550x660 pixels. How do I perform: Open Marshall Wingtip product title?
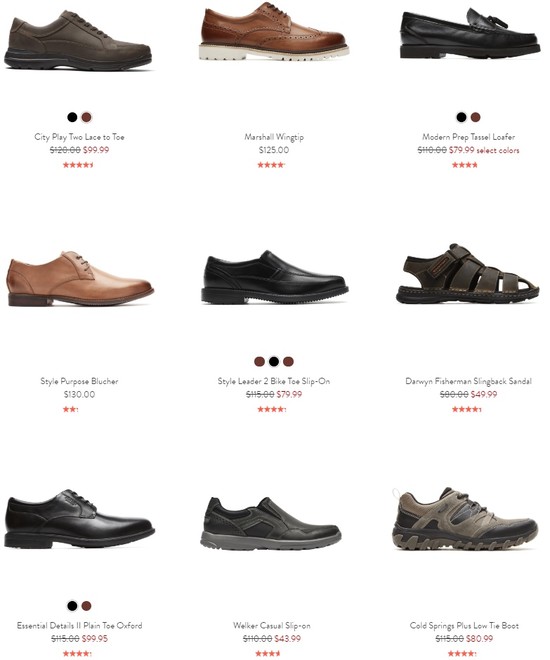pyautogui.click(x=274, y=137)
